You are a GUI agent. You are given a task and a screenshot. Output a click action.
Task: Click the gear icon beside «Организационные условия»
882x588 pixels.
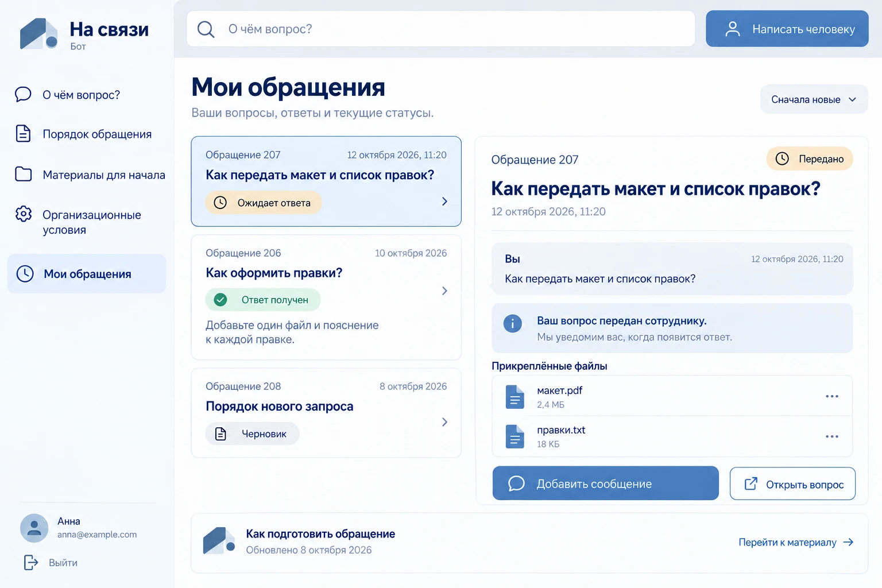pos(24,214)
